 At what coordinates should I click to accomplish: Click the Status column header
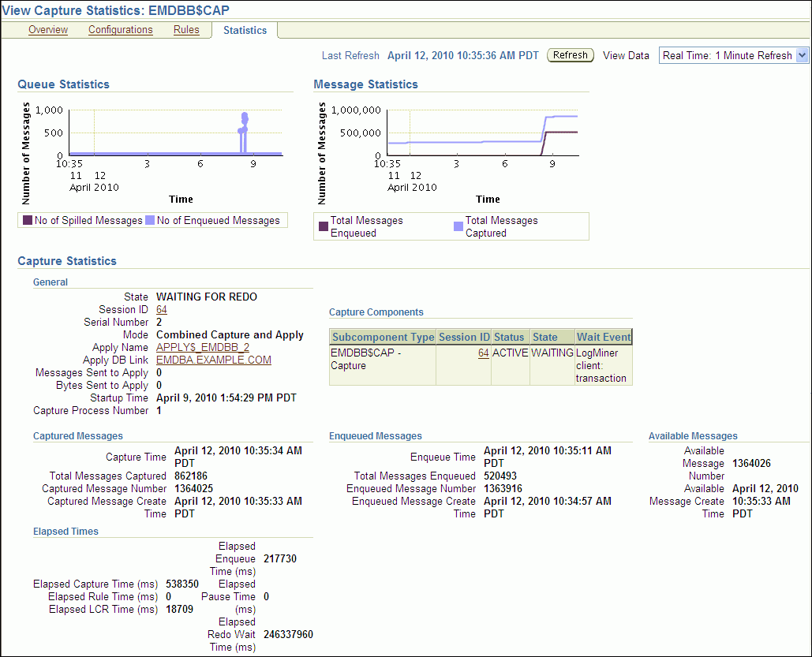509,338
